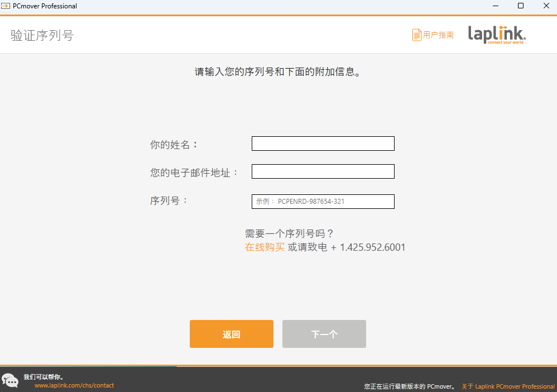
Task: Click inside the 你的姓名 name field
Action: (323, 144)
